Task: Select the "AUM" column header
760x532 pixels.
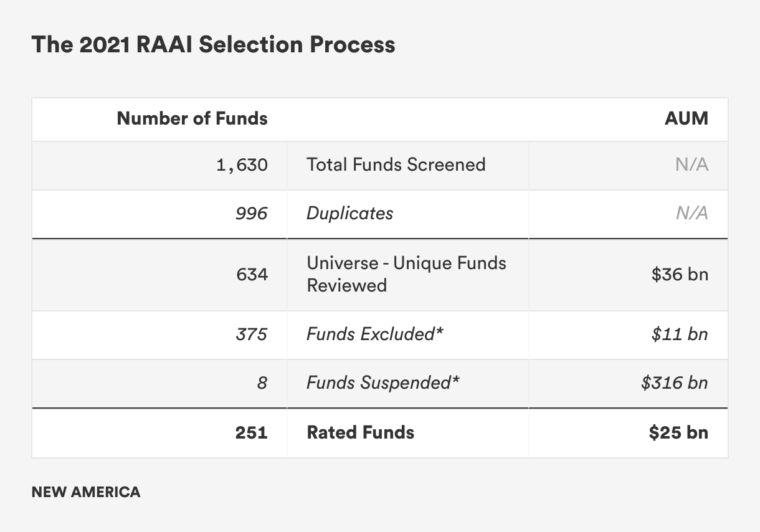Action: pos(686,118)
